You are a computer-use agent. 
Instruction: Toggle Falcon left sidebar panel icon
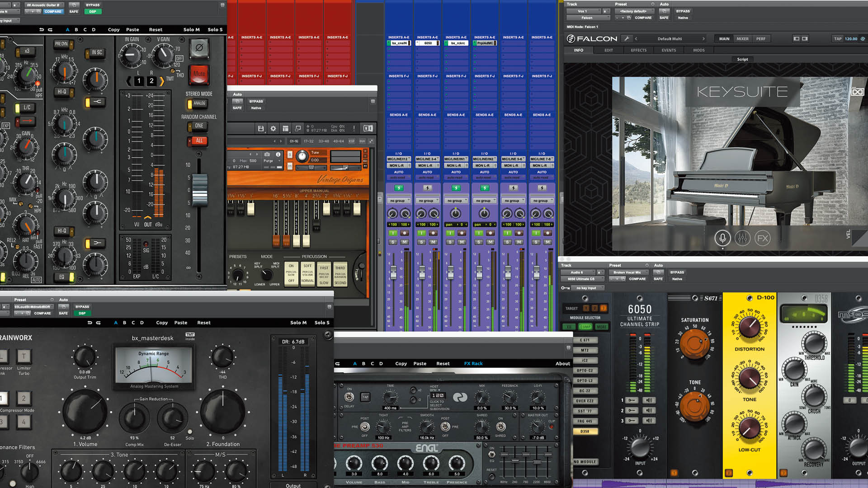[x=797, y=39]
